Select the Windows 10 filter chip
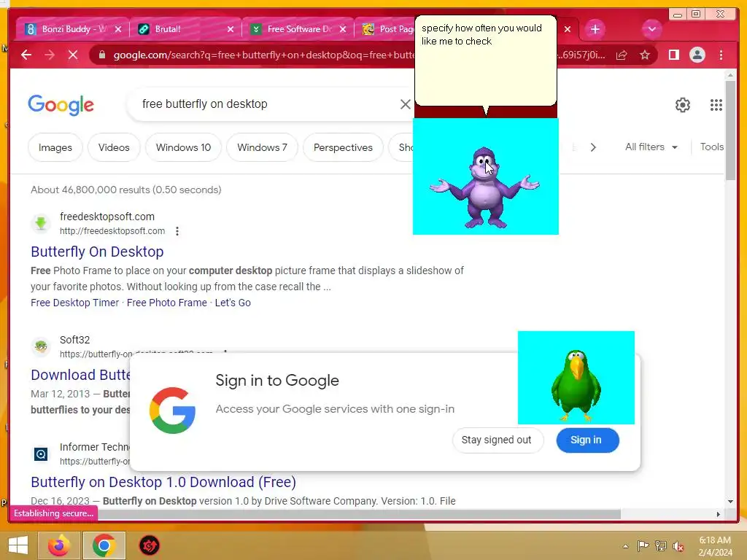The image size is (747, 560). point(183,147)
